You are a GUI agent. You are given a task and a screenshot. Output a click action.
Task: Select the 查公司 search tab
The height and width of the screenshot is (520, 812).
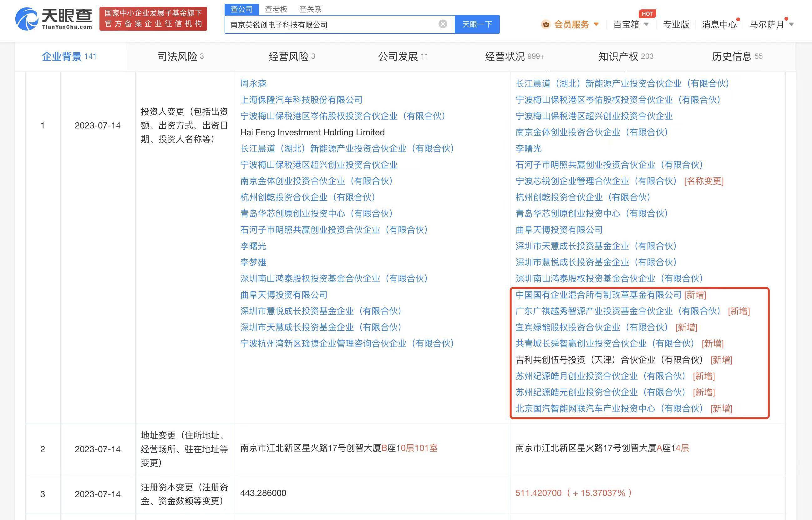pyautogui.click(x=241, y=9)
